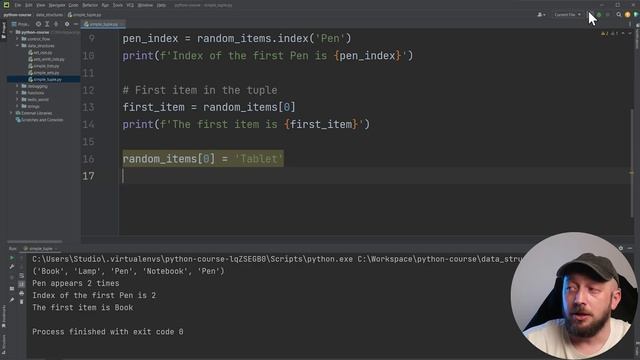Toggle soft-wrap in Run console
Image resolution: width=640 pixels, height=360 pixels.
(21, 276)
